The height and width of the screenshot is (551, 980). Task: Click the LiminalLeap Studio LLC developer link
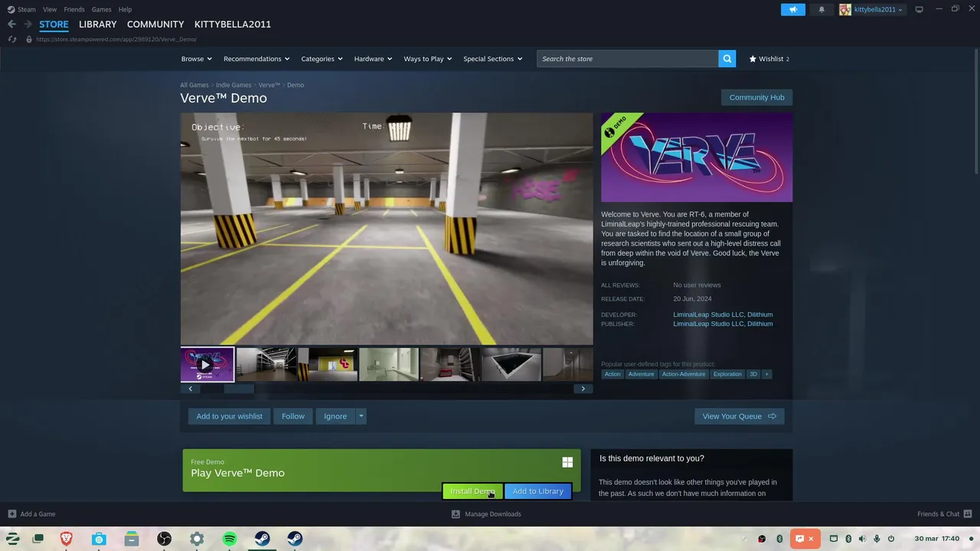[x=708, y=315]
